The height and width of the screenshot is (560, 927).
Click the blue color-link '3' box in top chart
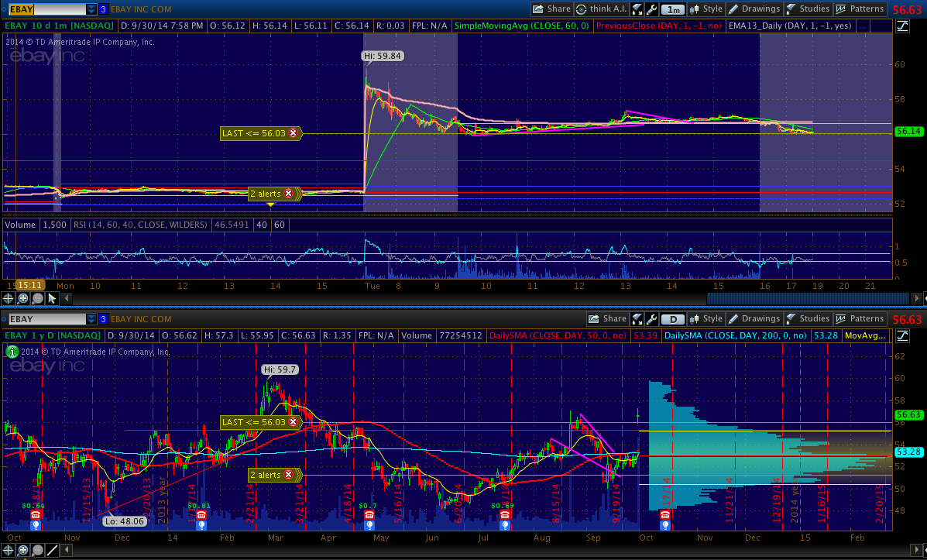103,9
